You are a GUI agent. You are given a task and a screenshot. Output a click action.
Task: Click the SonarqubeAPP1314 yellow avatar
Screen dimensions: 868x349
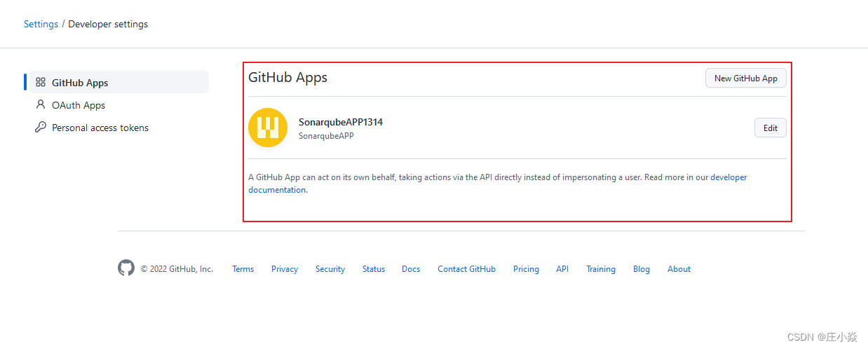tap(268, 128)
